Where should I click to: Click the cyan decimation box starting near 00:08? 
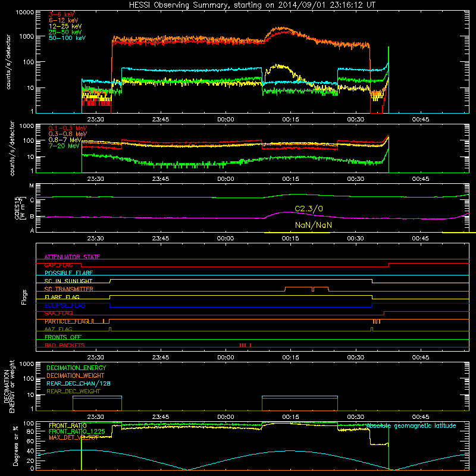pyautogui.click(x=300, y=396)
